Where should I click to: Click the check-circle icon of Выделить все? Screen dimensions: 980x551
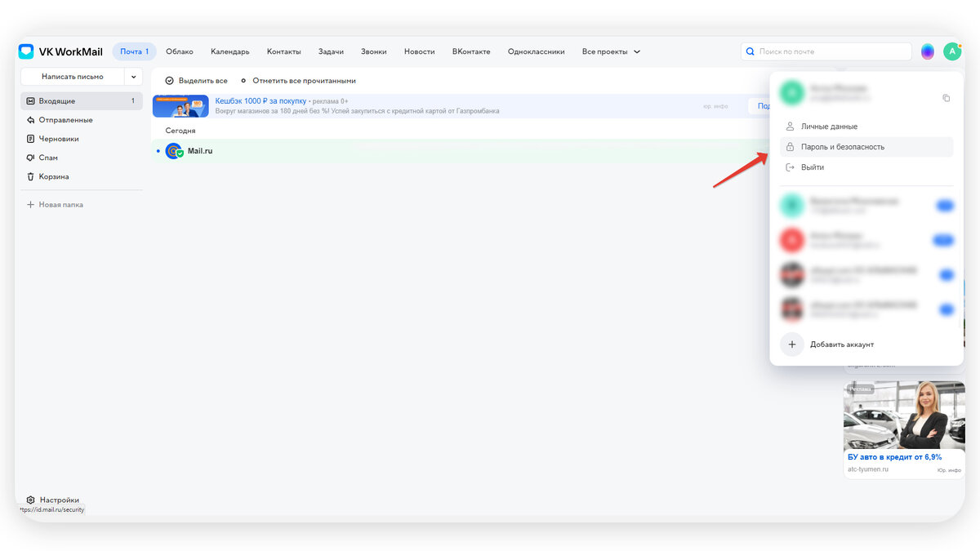point(169,81)
